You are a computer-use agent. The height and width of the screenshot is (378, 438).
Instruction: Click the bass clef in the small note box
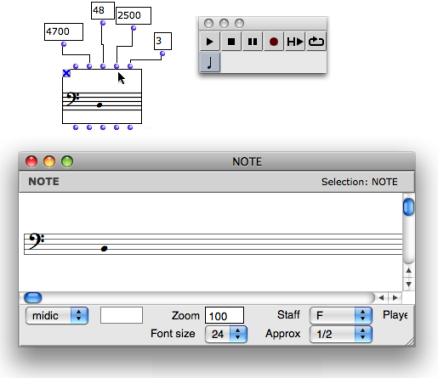(72, 99)
